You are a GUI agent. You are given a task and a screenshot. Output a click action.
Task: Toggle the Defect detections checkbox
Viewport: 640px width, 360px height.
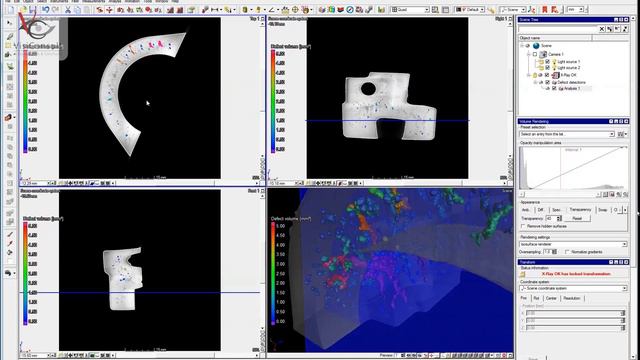point(547,82)
